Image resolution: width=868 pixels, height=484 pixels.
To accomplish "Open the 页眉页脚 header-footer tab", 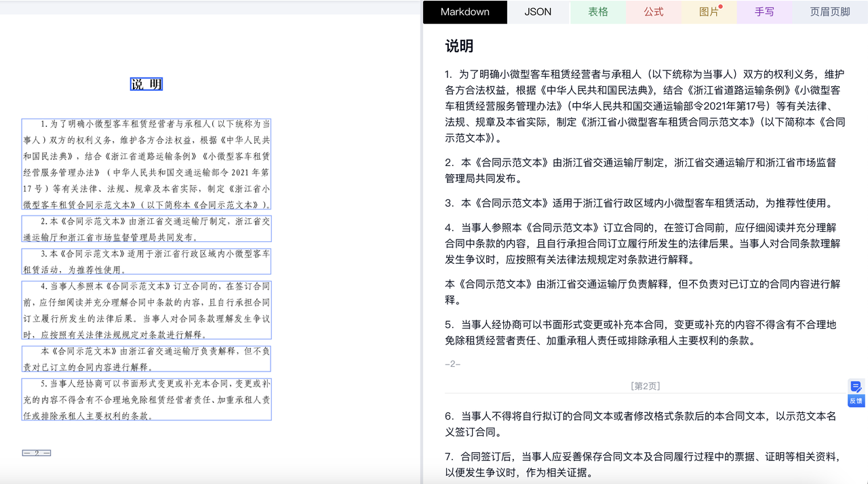I will (x=830, y=12).
